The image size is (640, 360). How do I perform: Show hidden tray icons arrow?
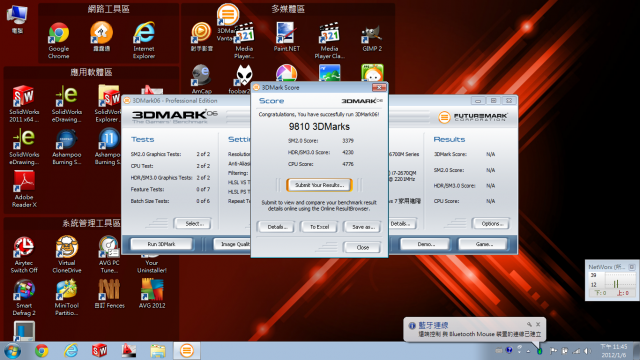point(529,351)
